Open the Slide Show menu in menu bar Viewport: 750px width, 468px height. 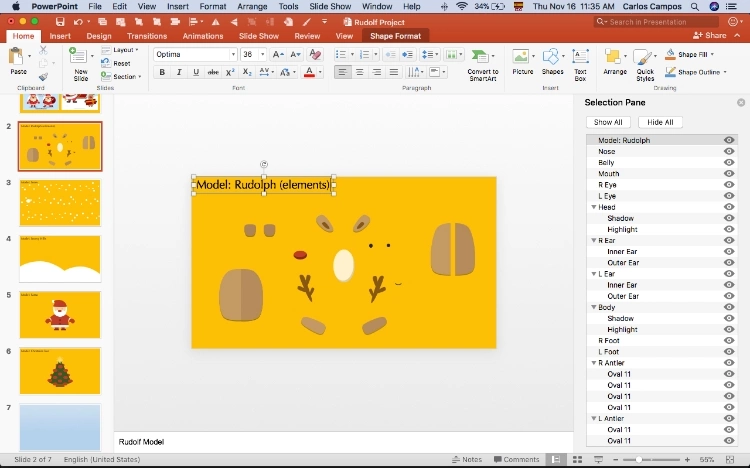328,6
